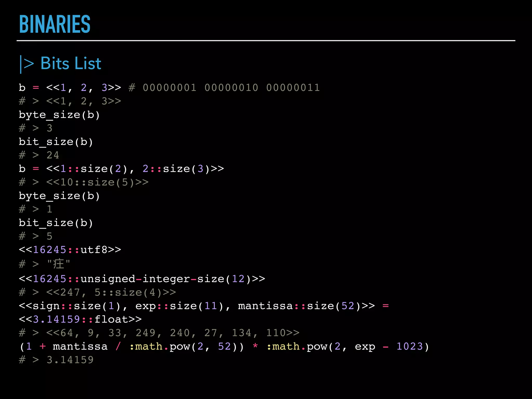This screenshot has width=532, height=399.
Task: Click the comment '# > <<1, 2, 3>>'
Action: point(70,101)
